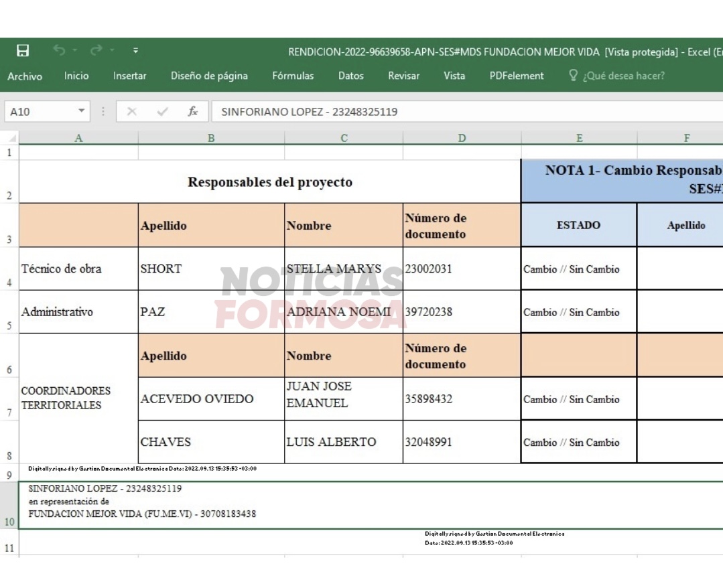Screen dimensions: 723x588
Task: Click the LUIS ALBERTO name cell
Action: coord(344,442)
